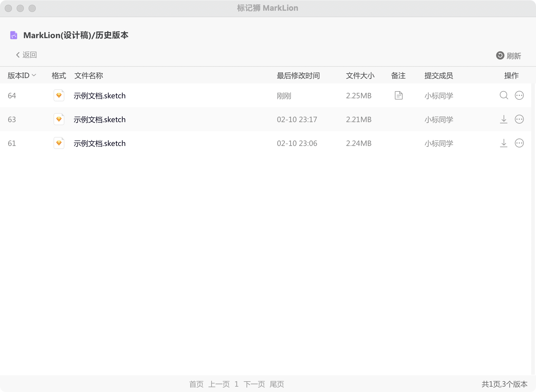Select the version 61 示例文档.sketch file name
The image size is (536, 392).
[99, 143]
